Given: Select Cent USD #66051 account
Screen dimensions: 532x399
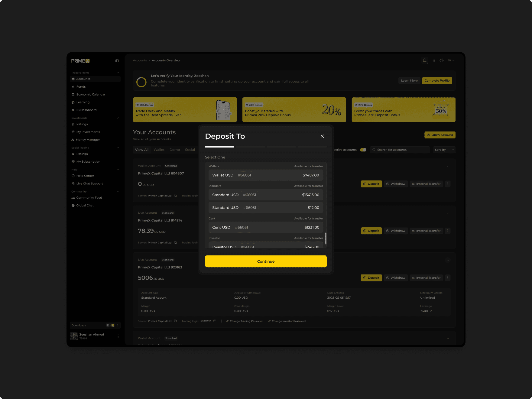Looking at the screenshot, I should 266,227.
